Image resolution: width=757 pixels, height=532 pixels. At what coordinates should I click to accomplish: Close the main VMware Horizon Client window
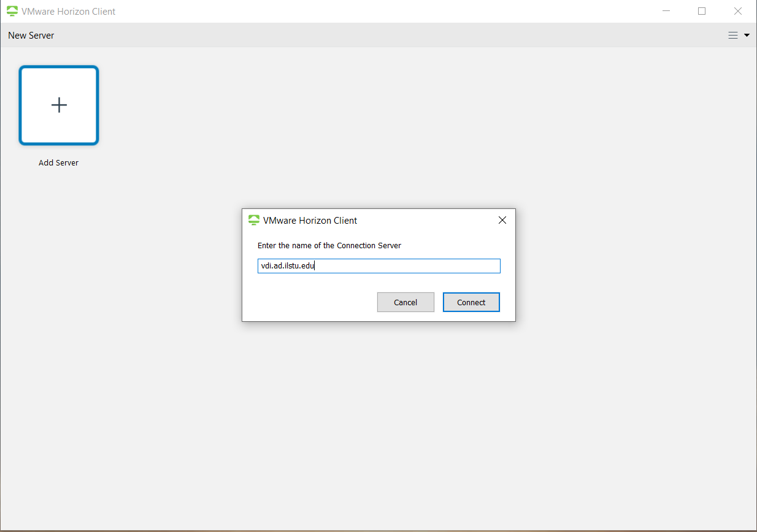coord(738,11)
